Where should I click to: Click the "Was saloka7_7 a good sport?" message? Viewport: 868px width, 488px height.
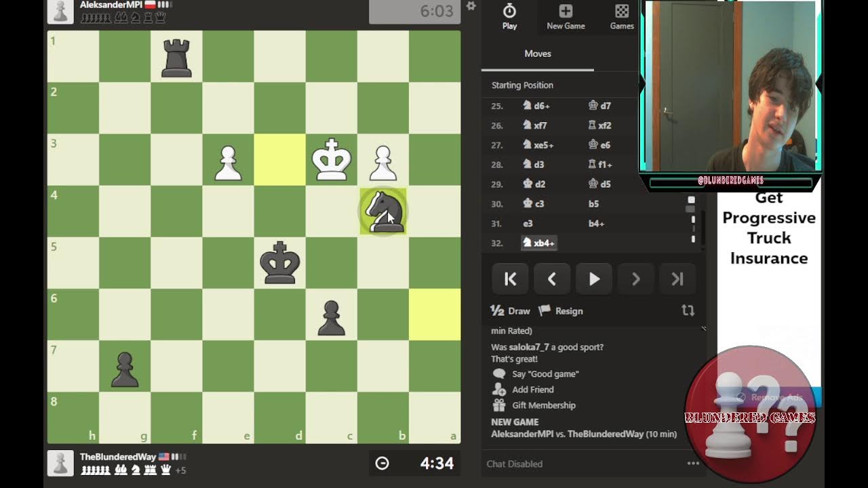[x=547, y=347]
